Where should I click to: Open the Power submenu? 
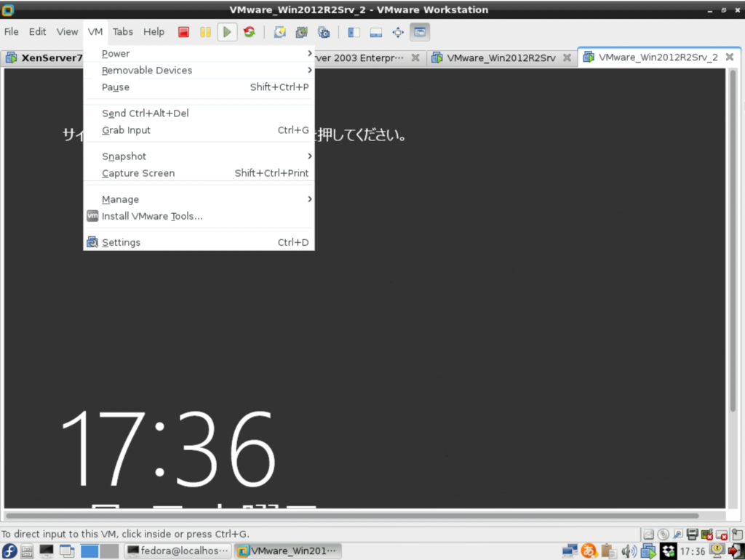(199, 53)
